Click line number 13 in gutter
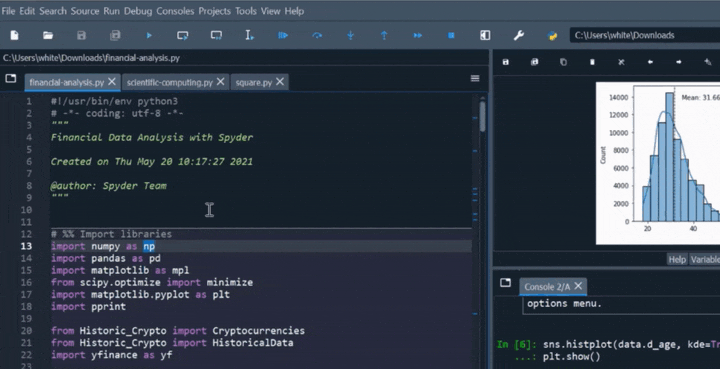Viewport: 720px width, 369px height. (x=26, y=246)
